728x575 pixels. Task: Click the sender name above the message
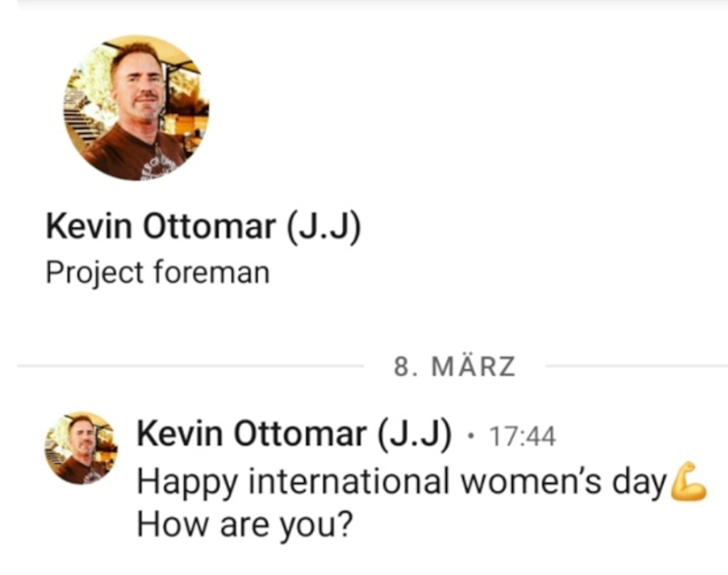(293, 434)
